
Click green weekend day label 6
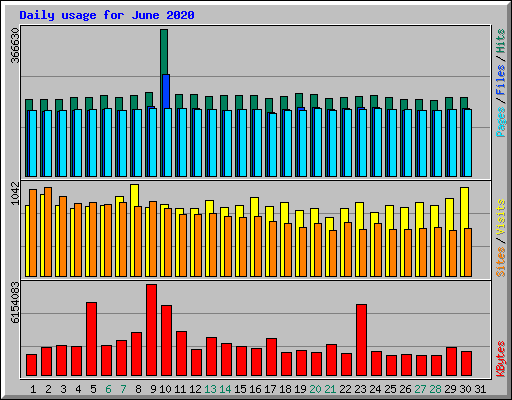coord(108,389)
